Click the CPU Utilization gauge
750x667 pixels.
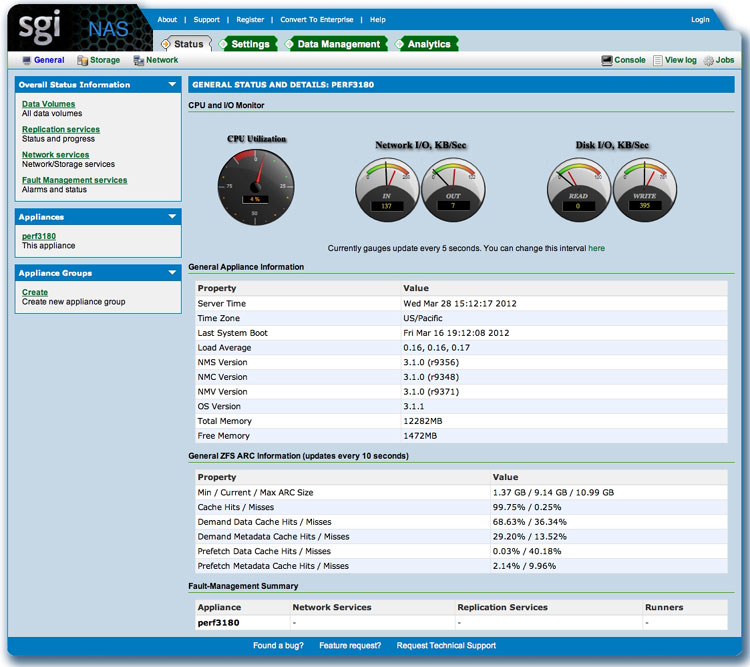256,187
